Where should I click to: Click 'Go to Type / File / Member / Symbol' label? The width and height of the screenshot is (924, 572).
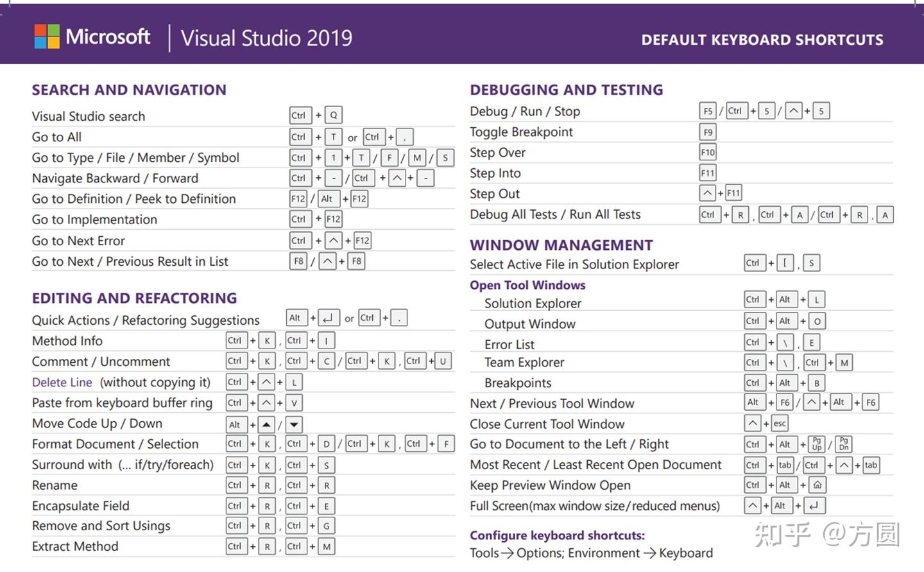[x=135, y=158]
